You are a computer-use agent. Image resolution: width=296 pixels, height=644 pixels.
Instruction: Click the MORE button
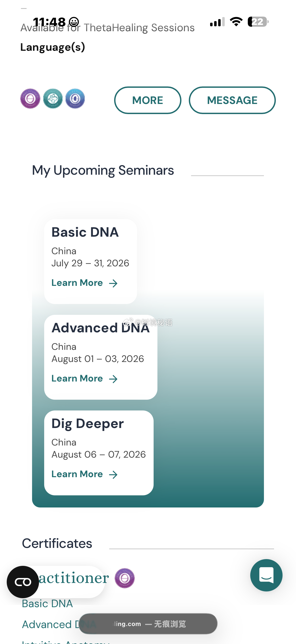[x=148, y=100]
